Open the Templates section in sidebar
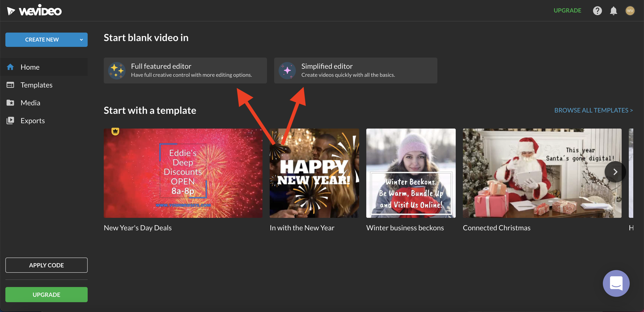The width and height of the screenshot is (644, 312). [36, 85]
